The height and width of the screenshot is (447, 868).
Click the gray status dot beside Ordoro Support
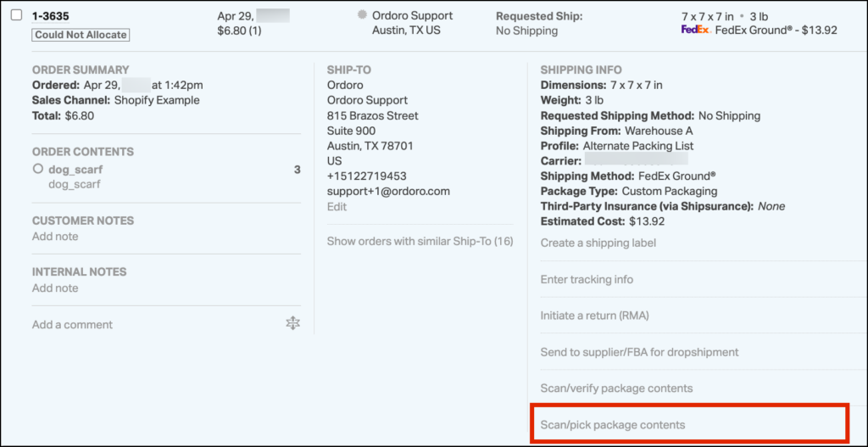point(362,15)
